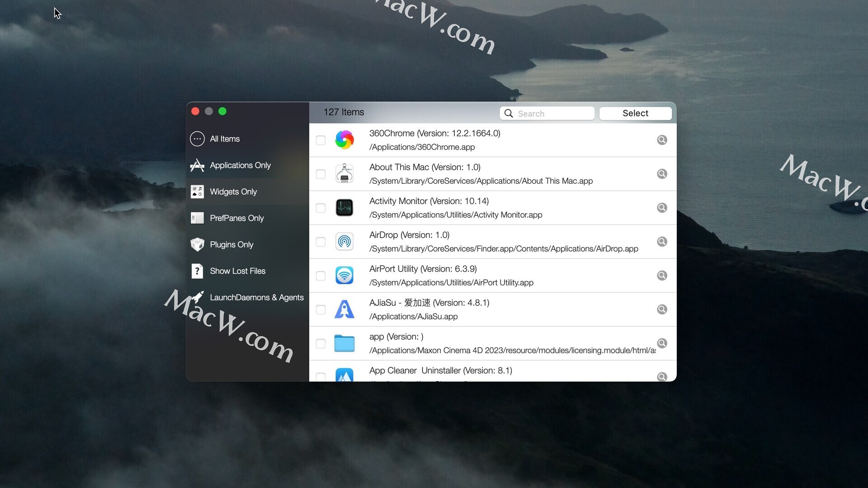Click the /Applications/AJiaSu.app path
This screenshot has width=868, height=488.
pyautogui.click(x=413, y=316)
